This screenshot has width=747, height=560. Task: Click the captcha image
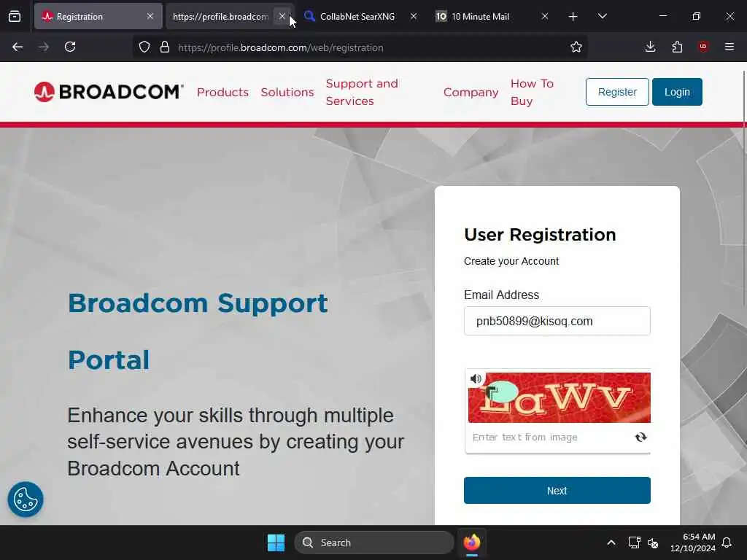click(x=560, y=397)
